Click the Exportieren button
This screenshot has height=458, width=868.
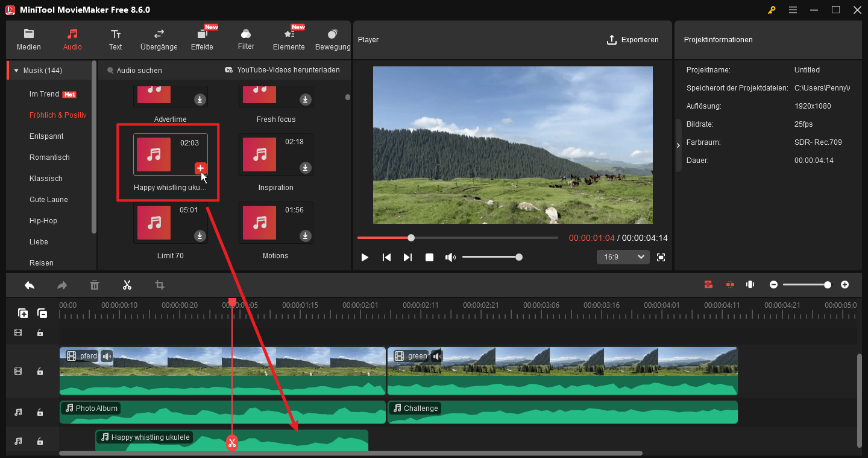[x=633, y=40]
